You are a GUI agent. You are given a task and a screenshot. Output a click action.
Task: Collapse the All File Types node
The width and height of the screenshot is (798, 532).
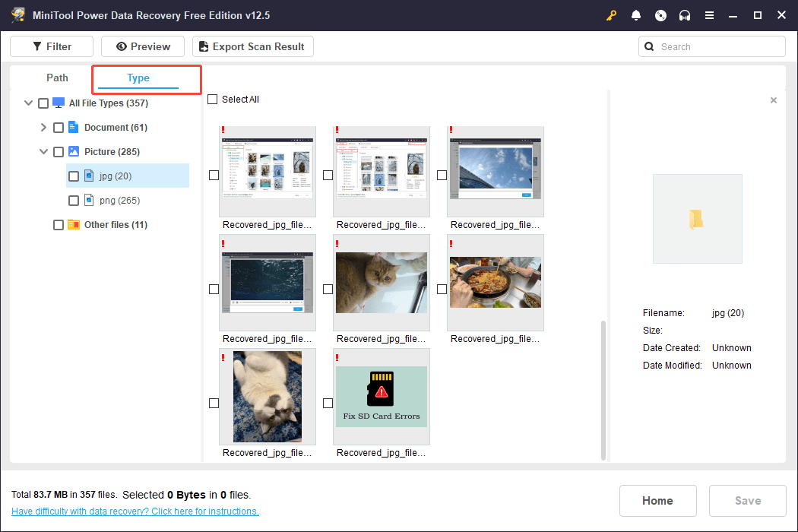click(x=29, y=103)
